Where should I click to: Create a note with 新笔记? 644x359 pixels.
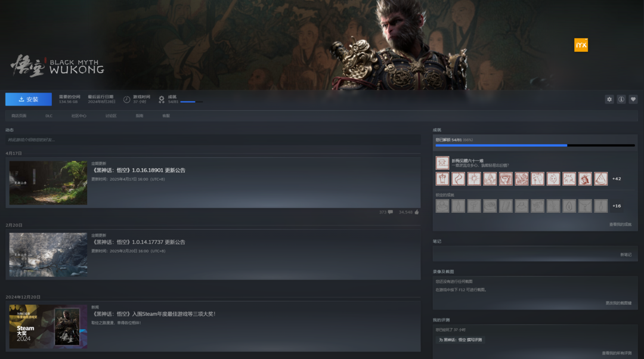pos(626,255)
